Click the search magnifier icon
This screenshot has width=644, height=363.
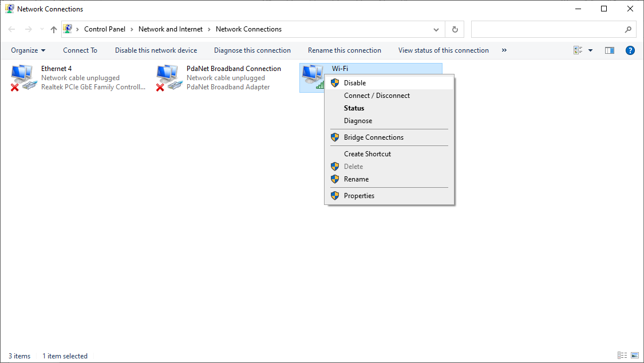click(x=628, y=29)
